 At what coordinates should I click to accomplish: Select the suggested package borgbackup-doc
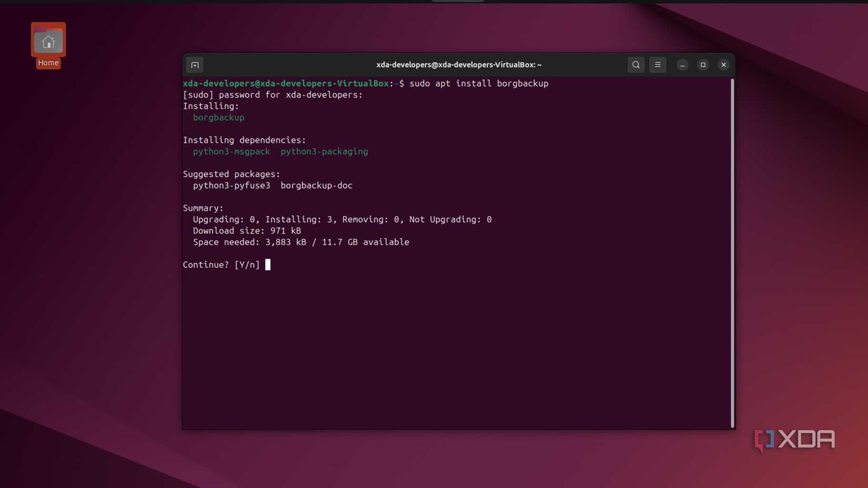[316, 185]
